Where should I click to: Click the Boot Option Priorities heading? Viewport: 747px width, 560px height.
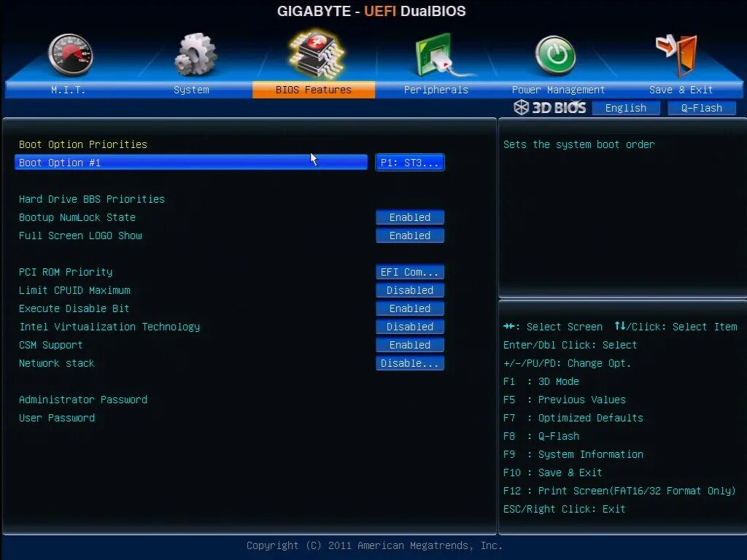[83, 144]
